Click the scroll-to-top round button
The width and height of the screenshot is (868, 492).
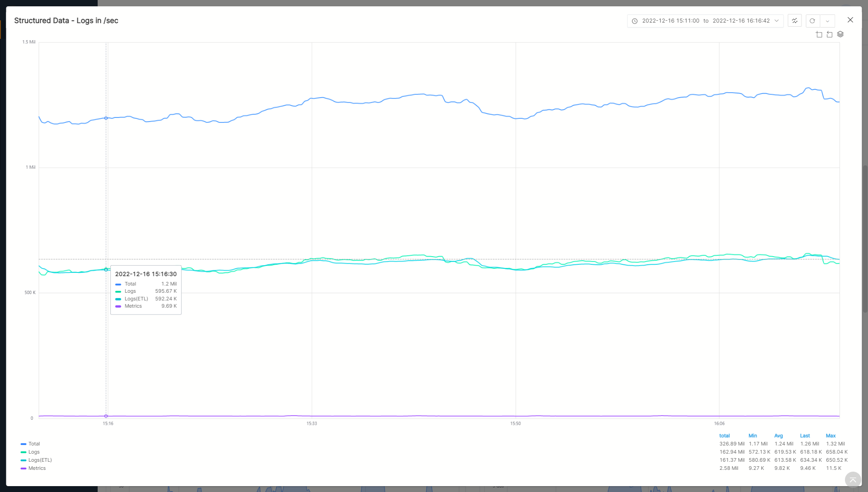click(x=853, y=480)
